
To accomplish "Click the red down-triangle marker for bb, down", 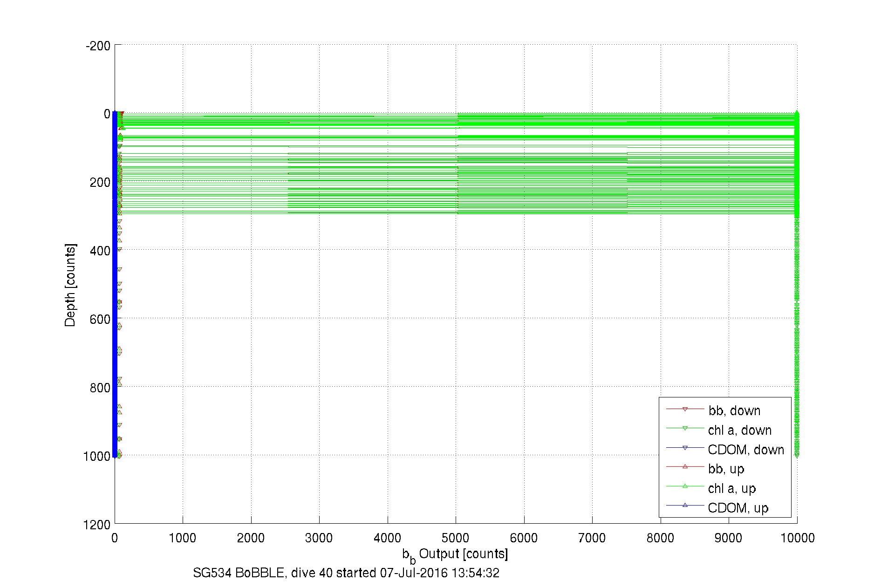I will 685,409.
